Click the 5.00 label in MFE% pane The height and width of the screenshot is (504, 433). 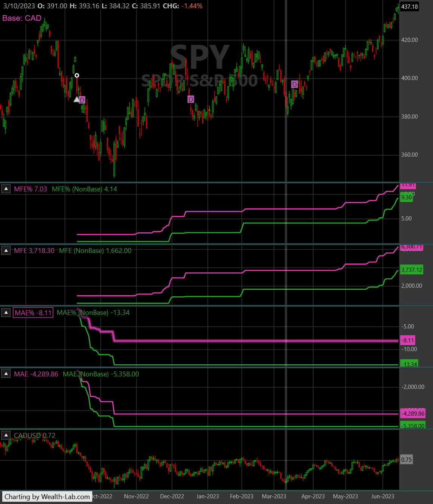point(406,219)
